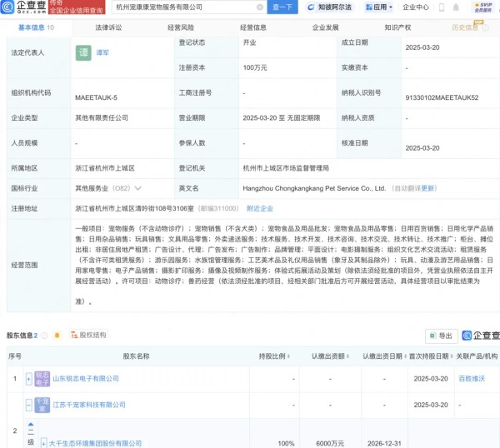The image size is (500, 448).
Task: Click the orange icon beside 股东信息
Action: tap(57, 336)
